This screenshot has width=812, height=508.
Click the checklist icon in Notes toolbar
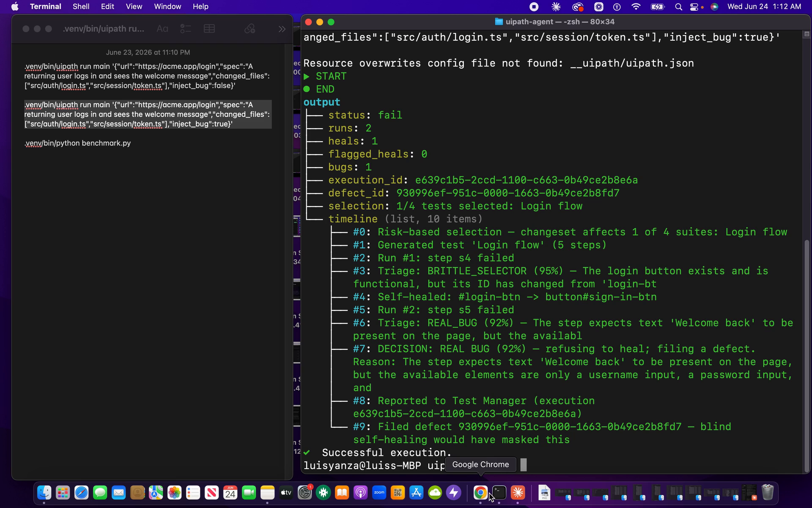pos(186,29)
